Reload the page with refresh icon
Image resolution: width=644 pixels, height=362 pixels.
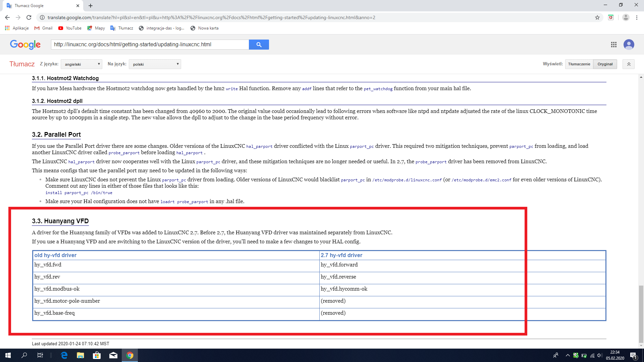pyautogui.click(x=29, y=17)
